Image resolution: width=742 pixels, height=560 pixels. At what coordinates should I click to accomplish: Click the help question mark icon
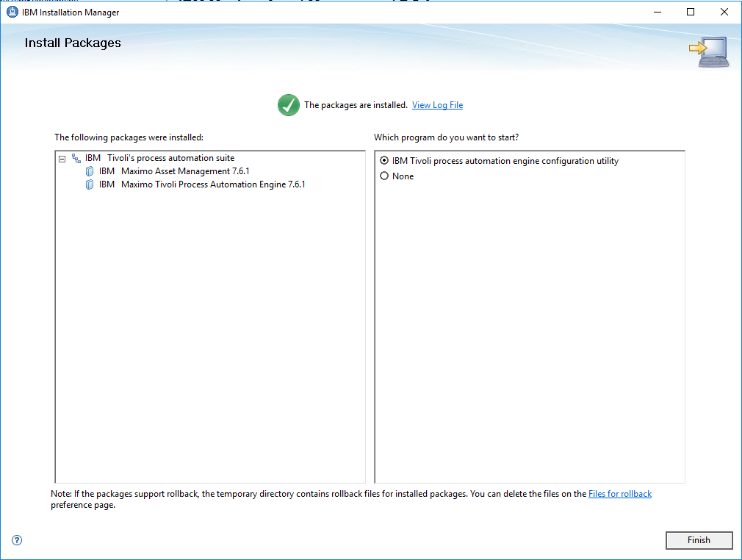coord(17,540)
